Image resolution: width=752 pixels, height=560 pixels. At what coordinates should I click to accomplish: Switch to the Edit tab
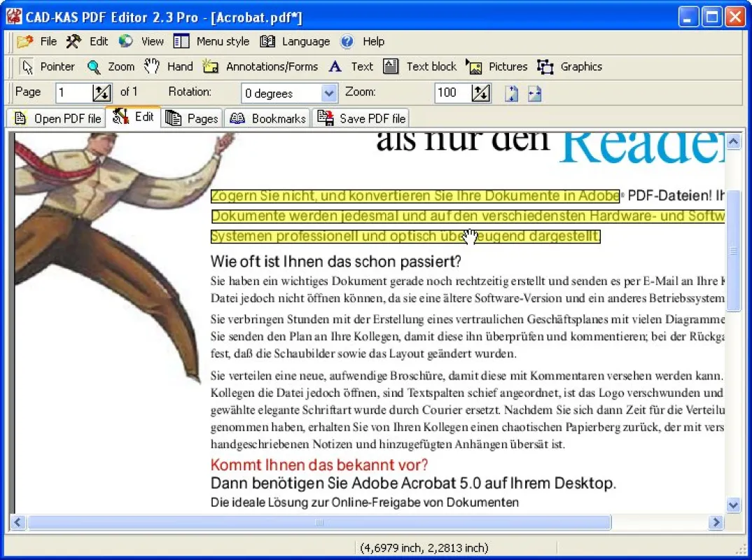[133, 117]
